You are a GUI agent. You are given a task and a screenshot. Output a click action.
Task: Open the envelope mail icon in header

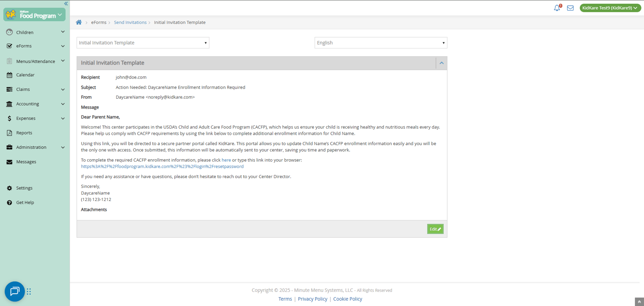tap(570, 8)
